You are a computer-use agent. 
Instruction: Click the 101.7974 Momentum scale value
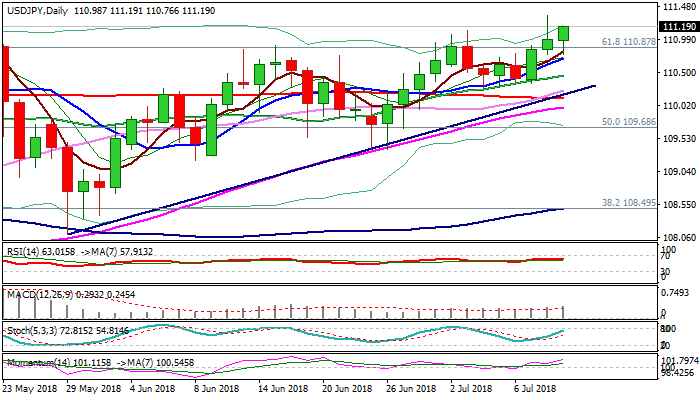pos(679,360)
